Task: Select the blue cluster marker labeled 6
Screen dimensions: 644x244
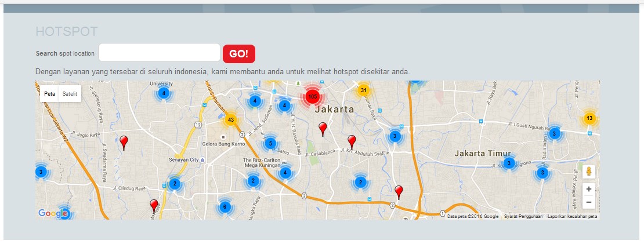Action: pos(225,207)
